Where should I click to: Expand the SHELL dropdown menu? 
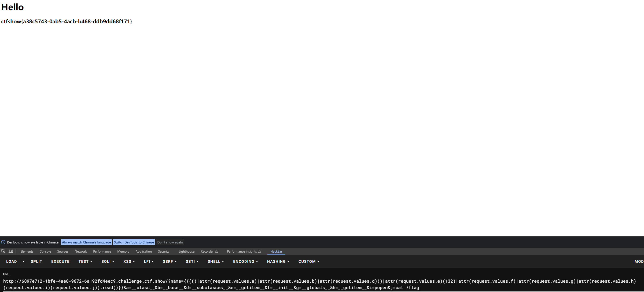pyautogui.click(x=215, y=261)
